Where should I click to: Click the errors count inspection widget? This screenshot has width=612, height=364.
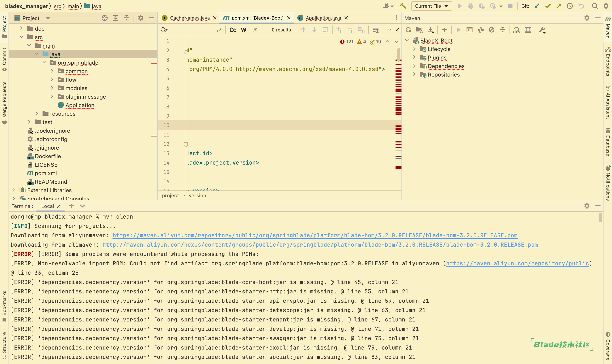(347, 42)
